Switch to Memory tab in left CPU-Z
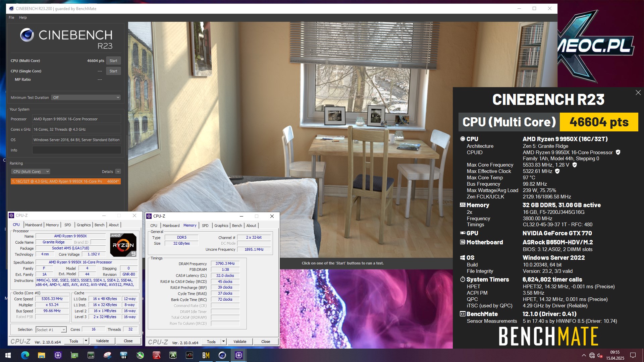This screenshot has width=644, height=362. point(52,225)
